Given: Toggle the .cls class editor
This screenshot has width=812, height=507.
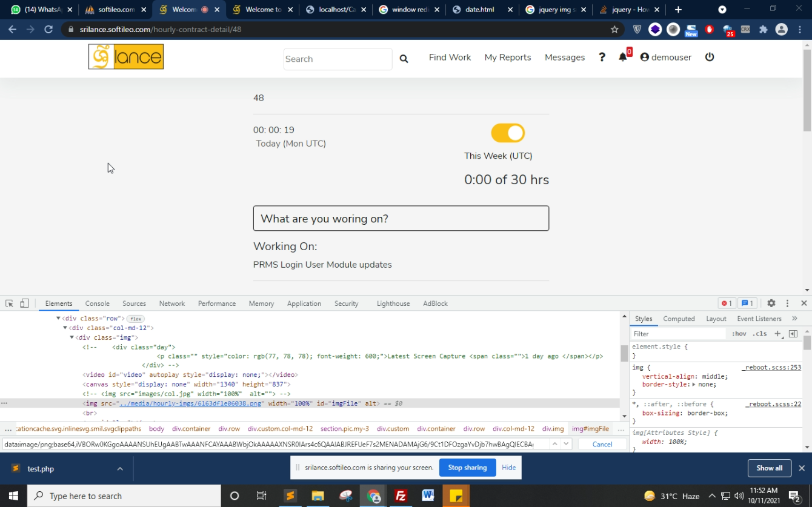Looking at the screenshot, I should click(x=759, y=334).
